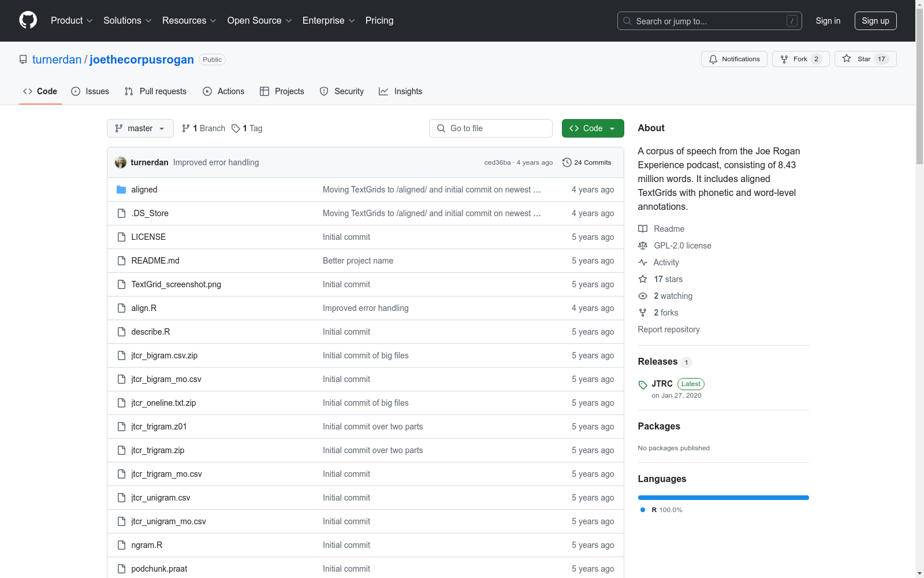924x578 pixels.
Task: Click the Search or jump to field
Action: [x=710, y=21]
